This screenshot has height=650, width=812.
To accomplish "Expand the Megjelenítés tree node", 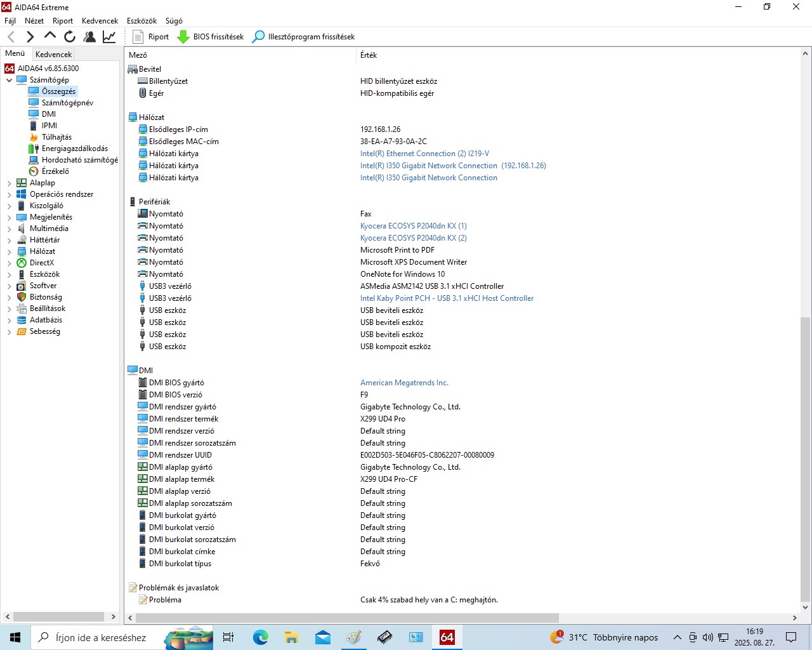I will [9, 217].
